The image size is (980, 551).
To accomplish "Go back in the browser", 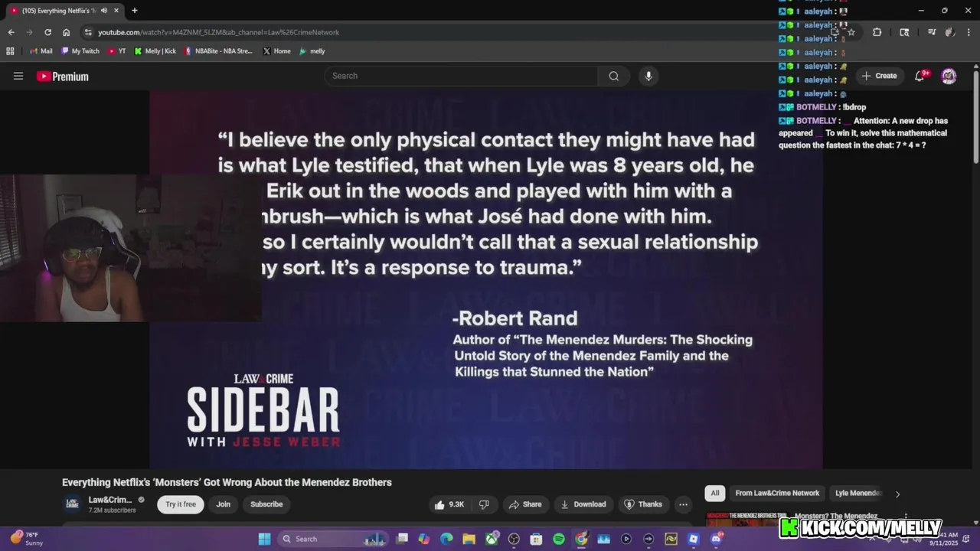I will [11, 32].
